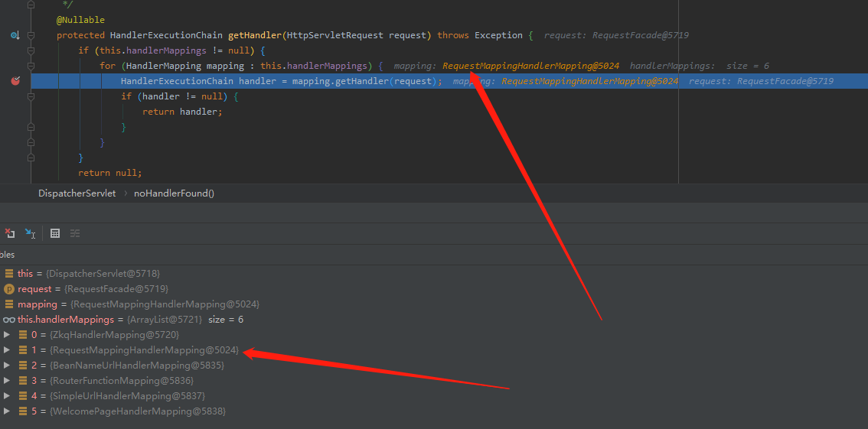This screenshot has height=429, width=868.
Task: Click the element icon of WelcomePageHandlerMapping@5838
Action: 23,411
